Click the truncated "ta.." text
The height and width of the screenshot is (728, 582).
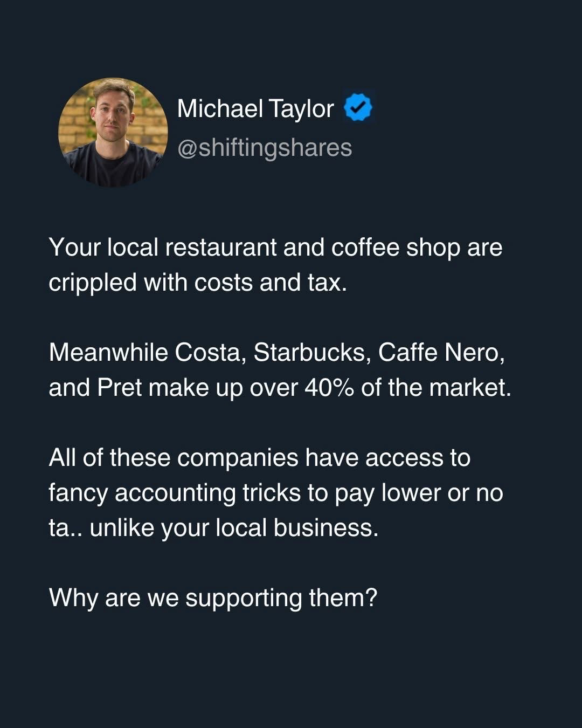(65, 528)
